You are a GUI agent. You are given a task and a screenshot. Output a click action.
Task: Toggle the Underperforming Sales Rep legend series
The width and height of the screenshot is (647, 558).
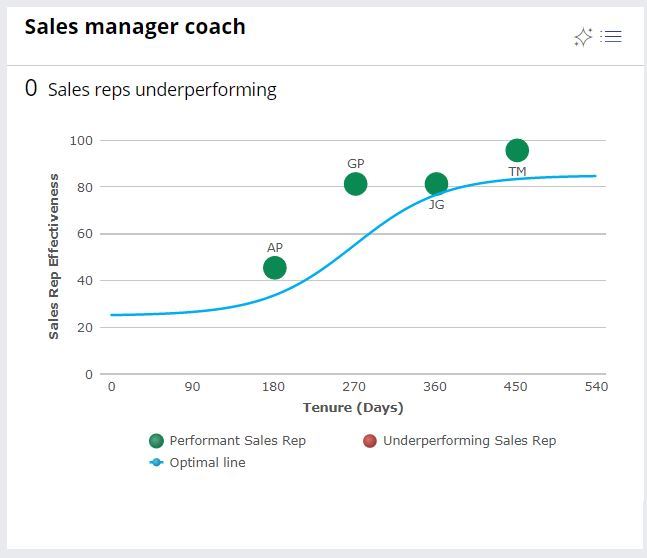(469, 440)
